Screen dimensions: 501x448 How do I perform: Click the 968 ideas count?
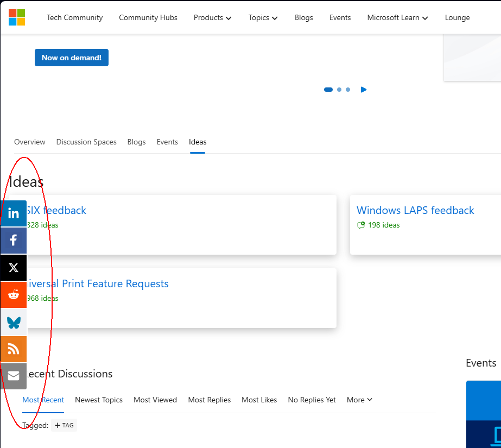[42, 299]
